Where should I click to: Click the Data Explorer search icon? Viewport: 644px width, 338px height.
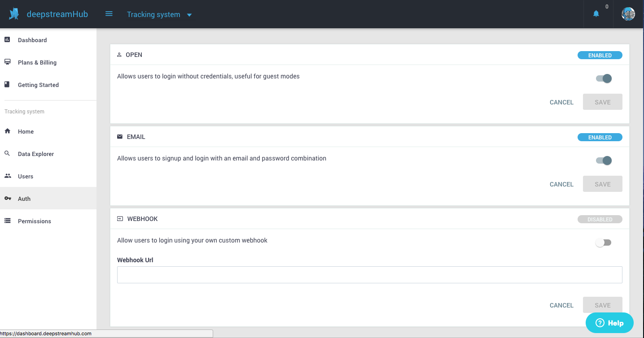[7, 154]
